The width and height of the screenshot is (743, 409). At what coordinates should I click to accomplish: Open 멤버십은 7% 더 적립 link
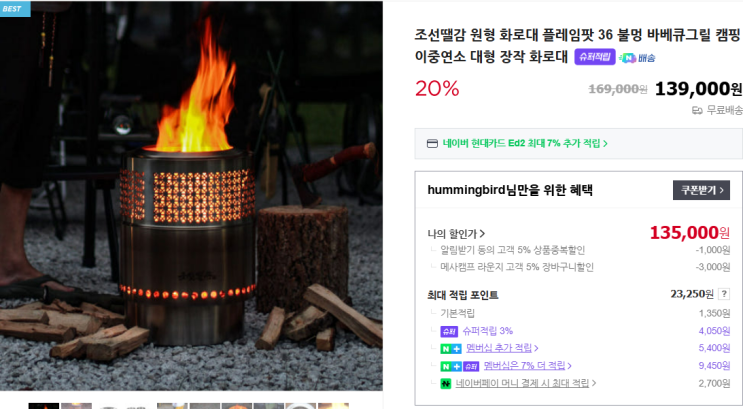tap(524, 365)
